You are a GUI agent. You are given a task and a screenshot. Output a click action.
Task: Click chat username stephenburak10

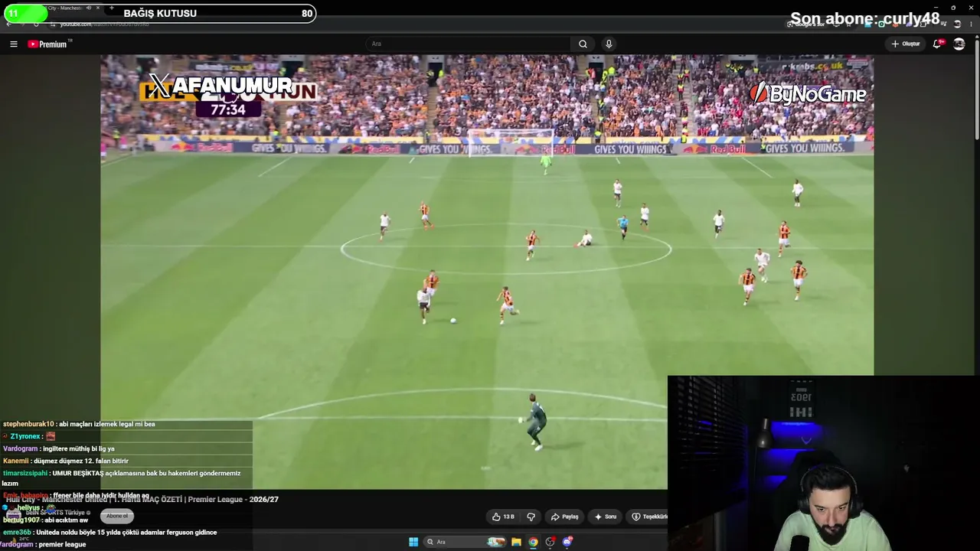[28, 424]
